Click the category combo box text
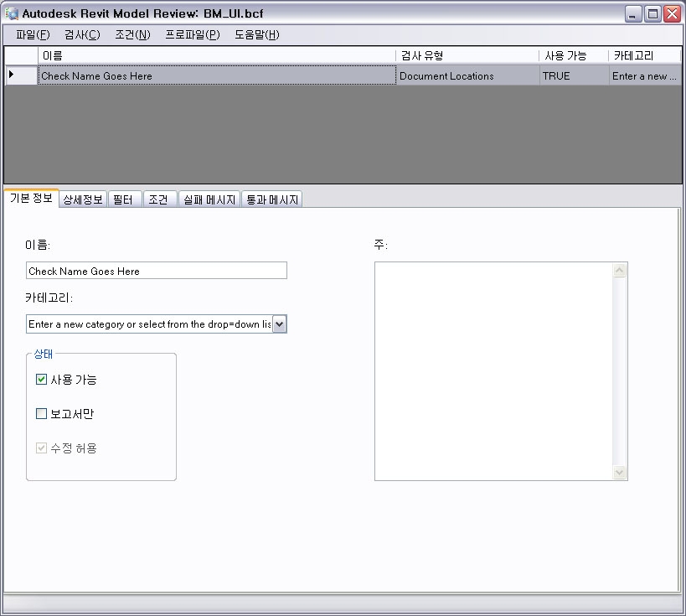686x616 pixels. 150,324
